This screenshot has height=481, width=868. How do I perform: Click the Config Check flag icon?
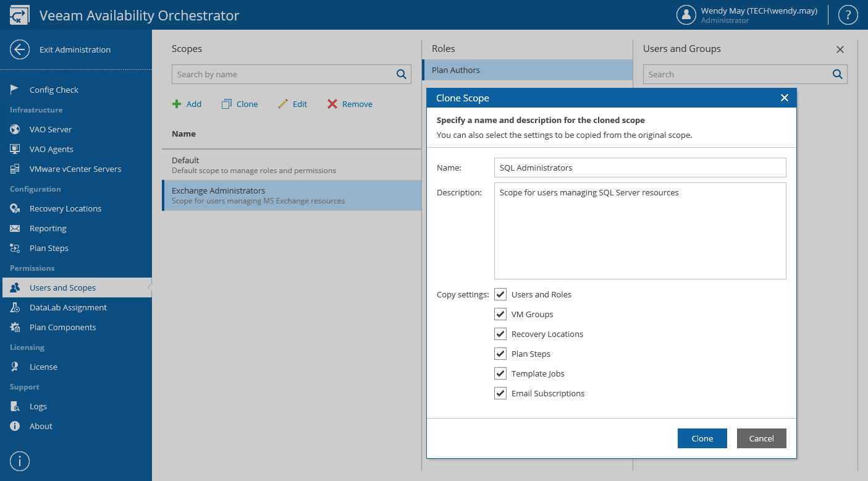point(15,90)
